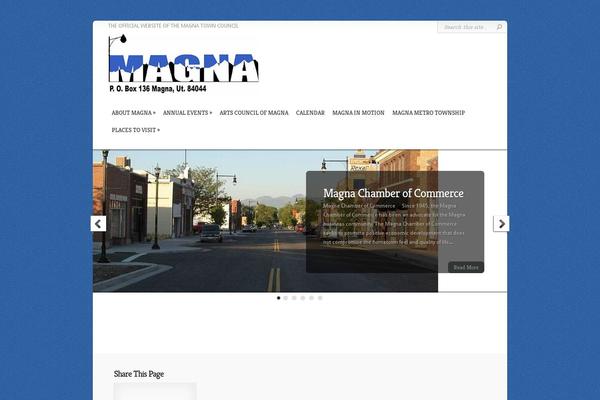Advance slider with right arrow
The width and height of the screenshot is (600, 400).
[x=501, y=224]
